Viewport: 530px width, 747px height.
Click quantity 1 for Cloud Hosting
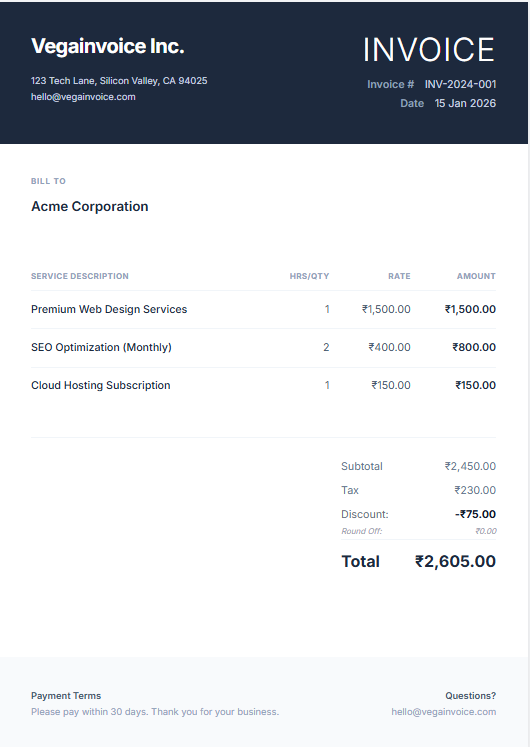pyautogui.click(x=327, y=385)
